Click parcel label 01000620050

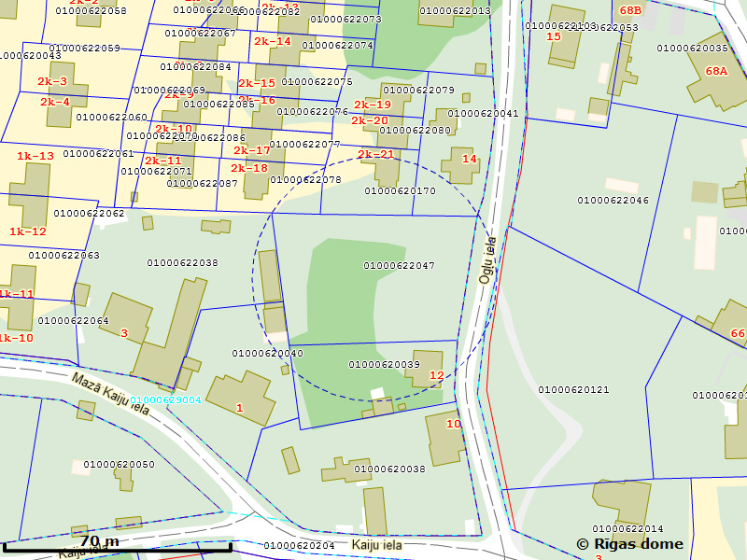[x=119, y=465]
